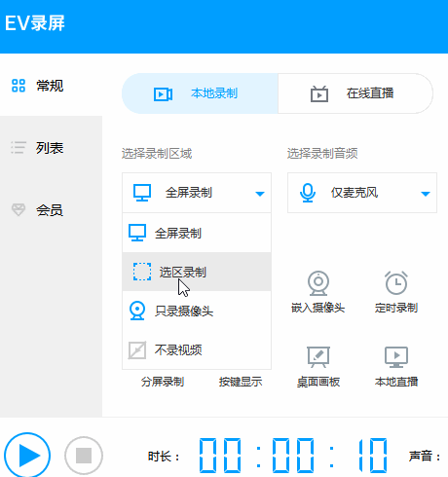448x477 pixels.
Task: Click the embed camera (嵌入摄像头) icon
Action: (318, 283)
